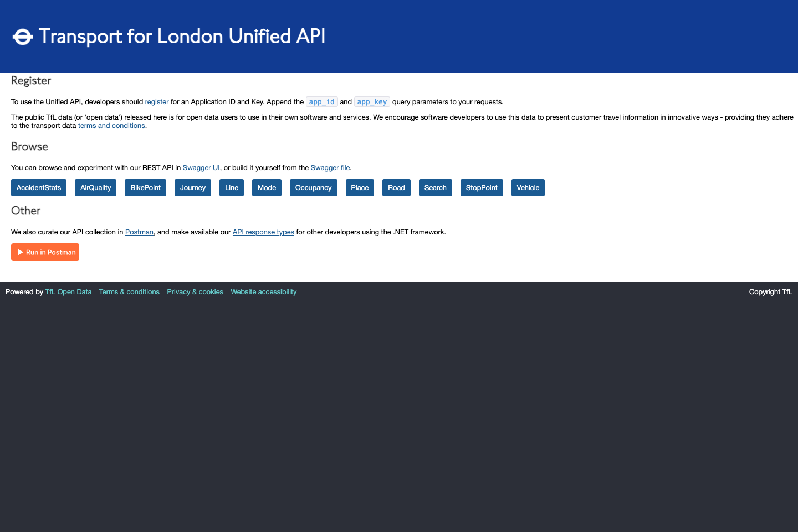798x532 pixels.
Task: Open the API response types link
Action: [263, 232]
